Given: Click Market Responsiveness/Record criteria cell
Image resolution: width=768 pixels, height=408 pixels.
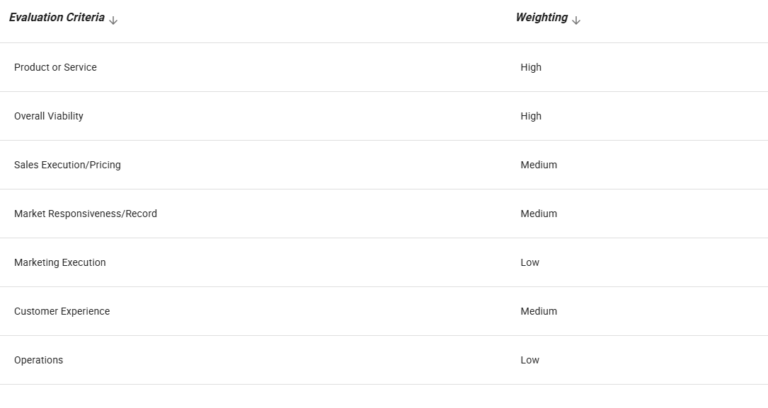Looking at the screenshot, I should click(85, 214).
